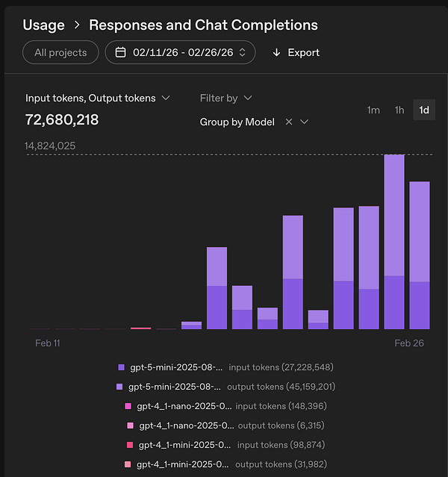
Task: Toggle gpt-4_1-nano input tokens legend swatch
Action: (x=128, y=406)
